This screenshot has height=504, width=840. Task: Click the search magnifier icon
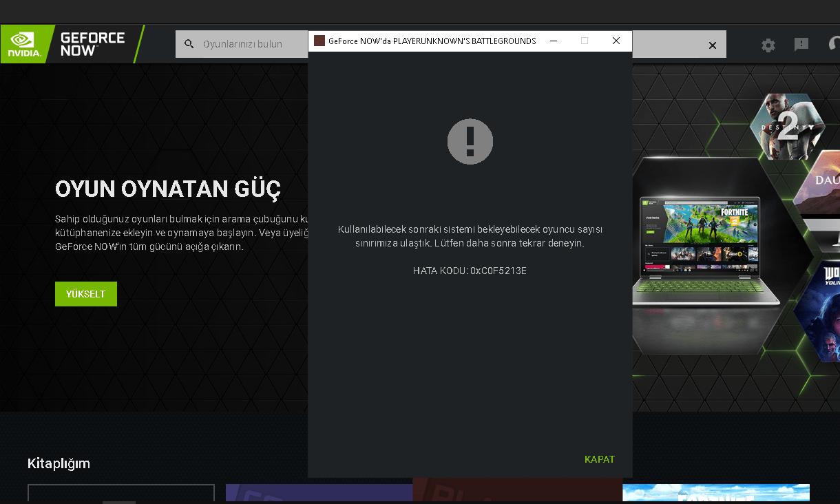coord(189,44)
